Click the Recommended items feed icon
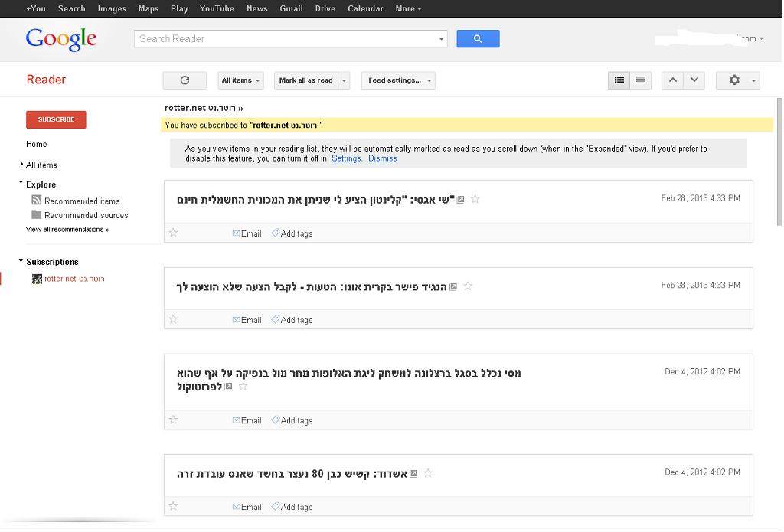This screenshot has height=532, width=784. pyautogui.click(x=36, y=201)
